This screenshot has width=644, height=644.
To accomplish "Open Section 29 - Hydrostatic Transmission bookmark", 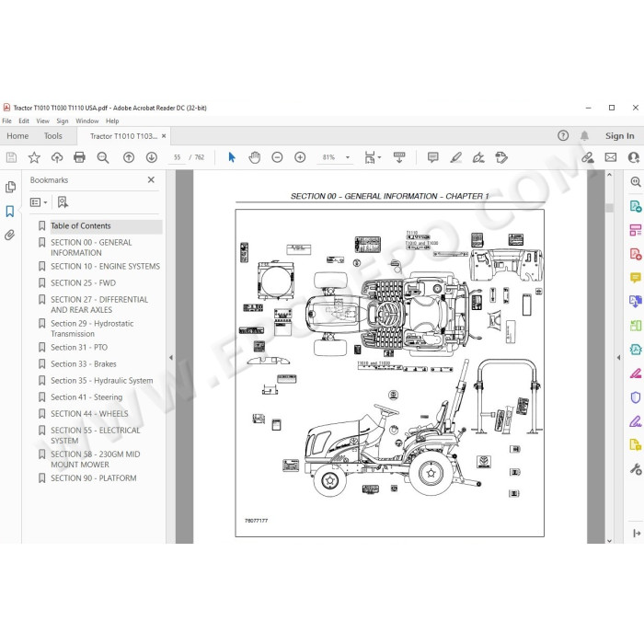I will click(x=92, y=328).
